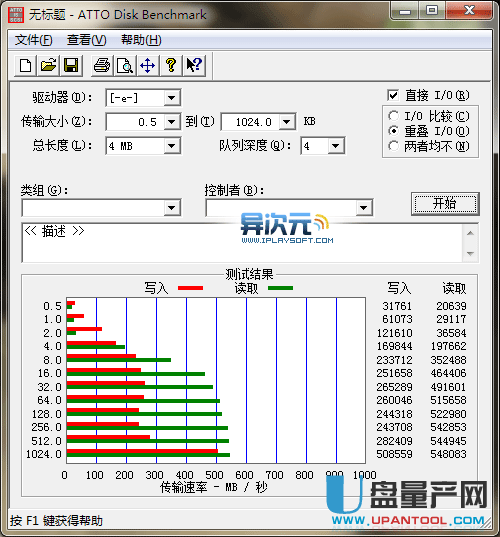500x537 pixels.
Task: Expand the 驱动器 drive dropdown
Action: coord(172,98)
